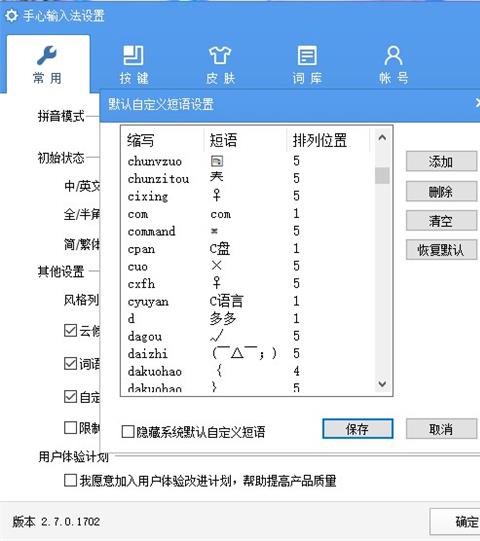Viewport: 480px width, 541px height.
Task: Click the phrase list scrollbar thumb
Action: (x=382, y=175)
